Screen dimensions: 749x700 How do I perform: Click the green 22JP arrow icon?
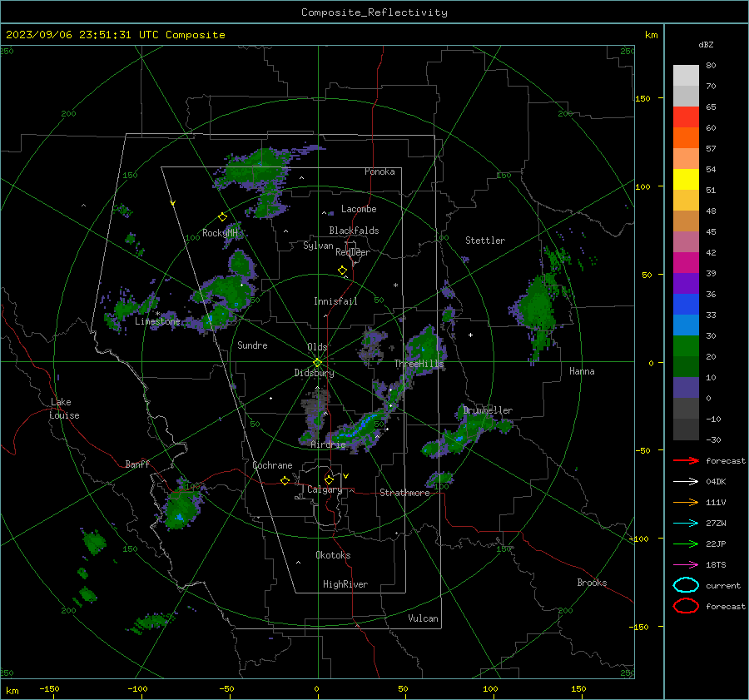(x=686, y=544)
